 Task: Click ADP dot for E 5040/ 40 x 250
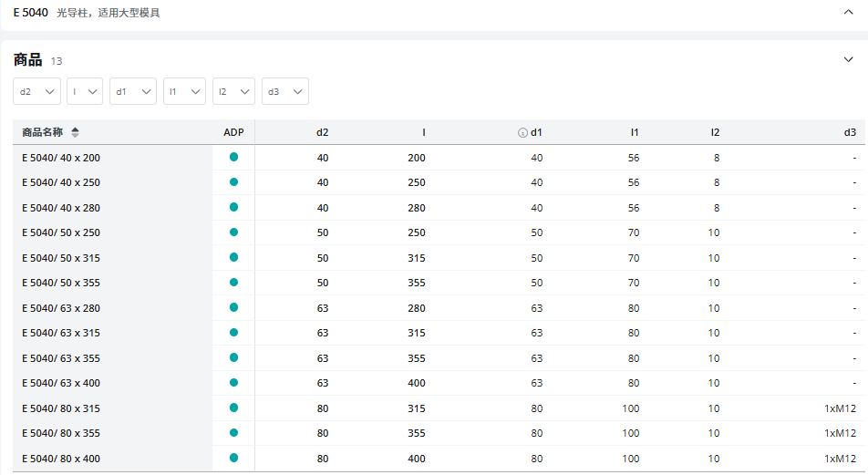point(233,182)
